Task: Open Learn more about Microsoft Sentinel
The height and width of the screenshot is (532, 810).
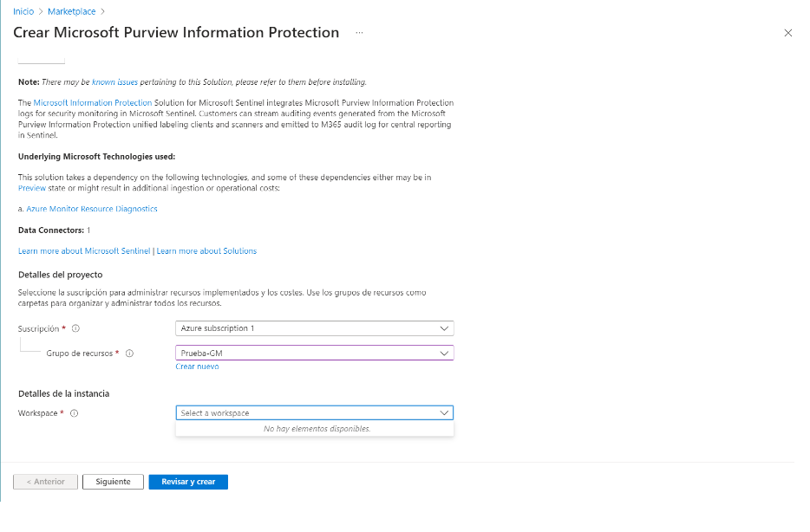Action: tap(84, 250)
